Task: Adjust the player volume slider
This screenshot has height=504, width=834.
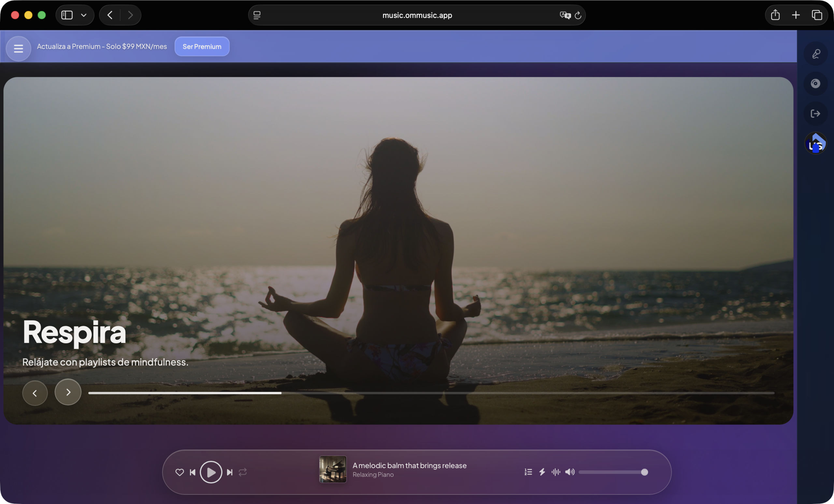Action: (613, 472)
